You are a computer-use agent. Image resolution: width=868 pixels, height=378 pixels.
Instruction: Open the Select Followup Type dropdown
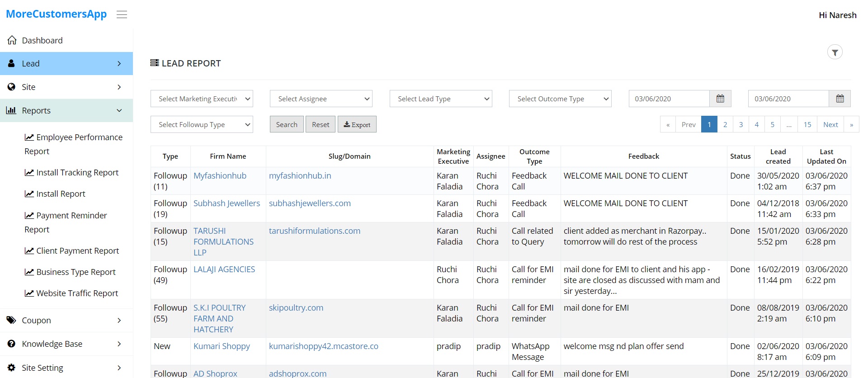click(x=202, y=124)
